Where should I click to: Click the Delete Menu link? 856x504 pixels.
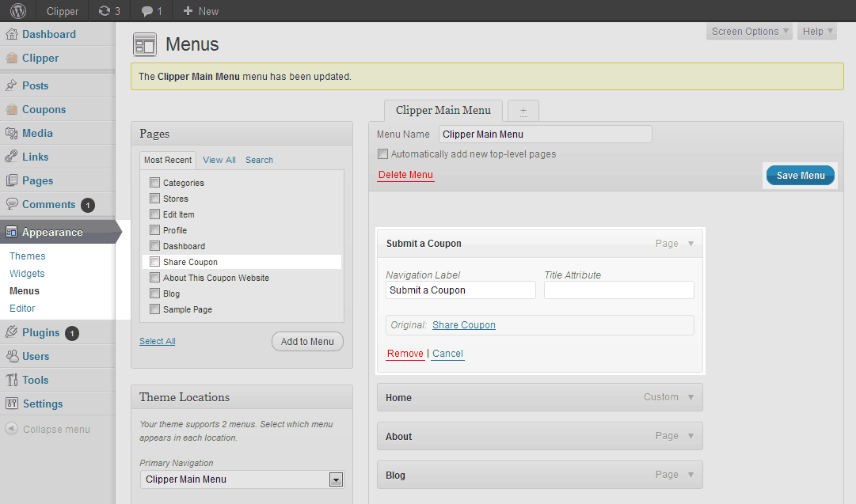pyautogui.click(x=405, y=175)
